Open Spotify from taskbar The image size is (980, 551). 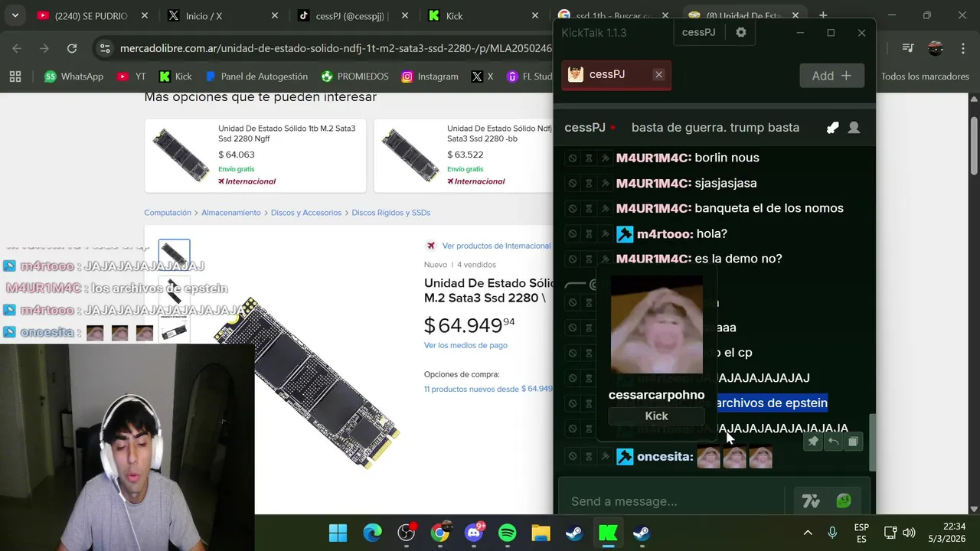(x=508, y=533)
